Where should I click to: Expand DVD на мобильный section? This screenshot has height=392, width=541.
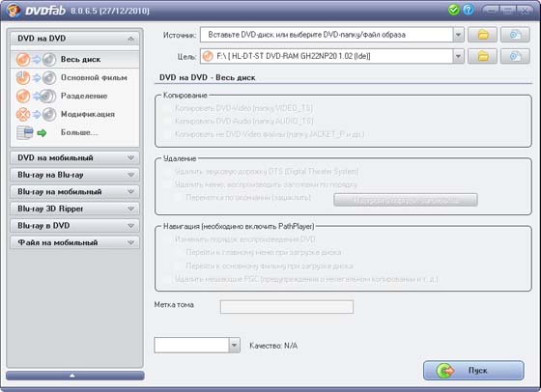75,158
